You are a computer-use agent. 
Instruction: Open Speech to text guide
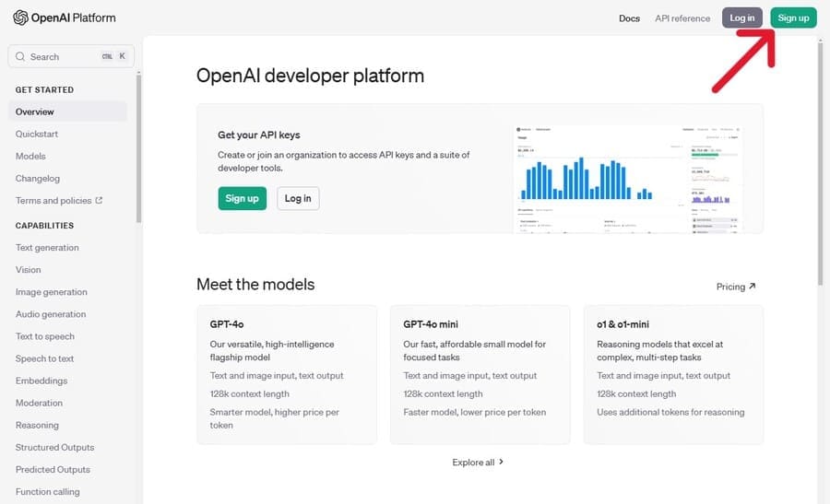pos(44,358)
